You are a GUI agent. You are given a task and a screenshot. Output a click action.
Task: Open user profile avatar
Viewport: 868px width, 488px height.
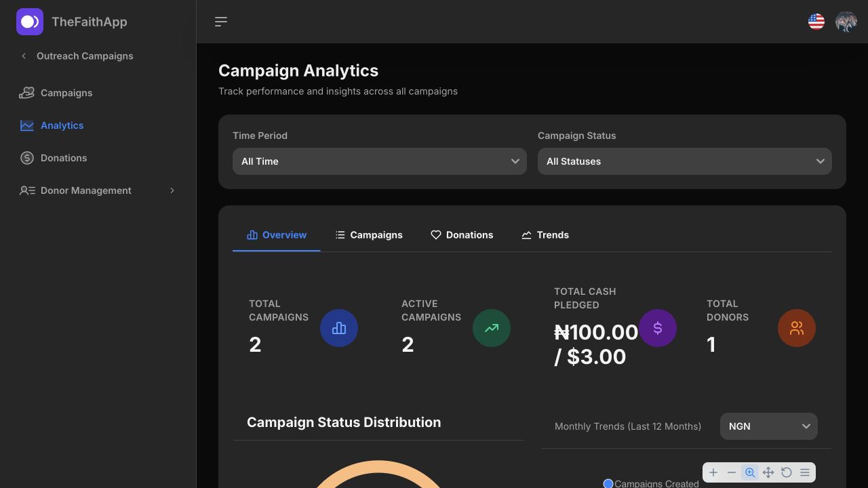[846, 22]
